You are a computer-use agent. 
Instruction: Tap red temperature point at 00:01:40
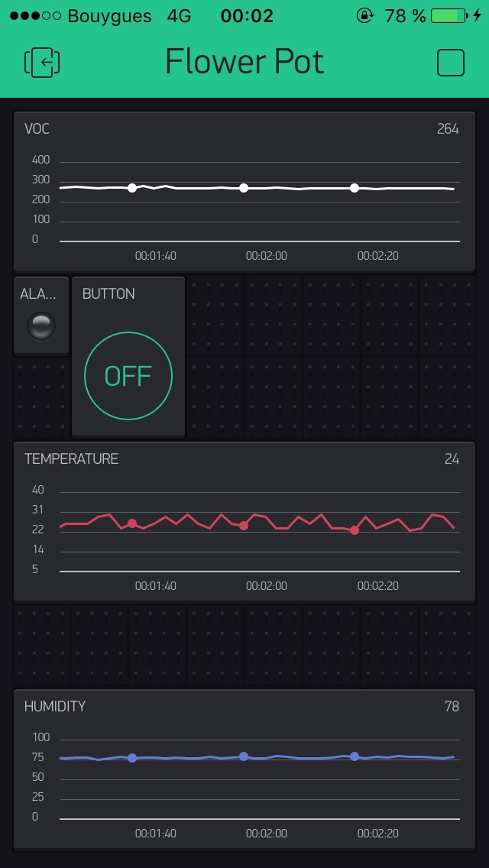point(132,523)
